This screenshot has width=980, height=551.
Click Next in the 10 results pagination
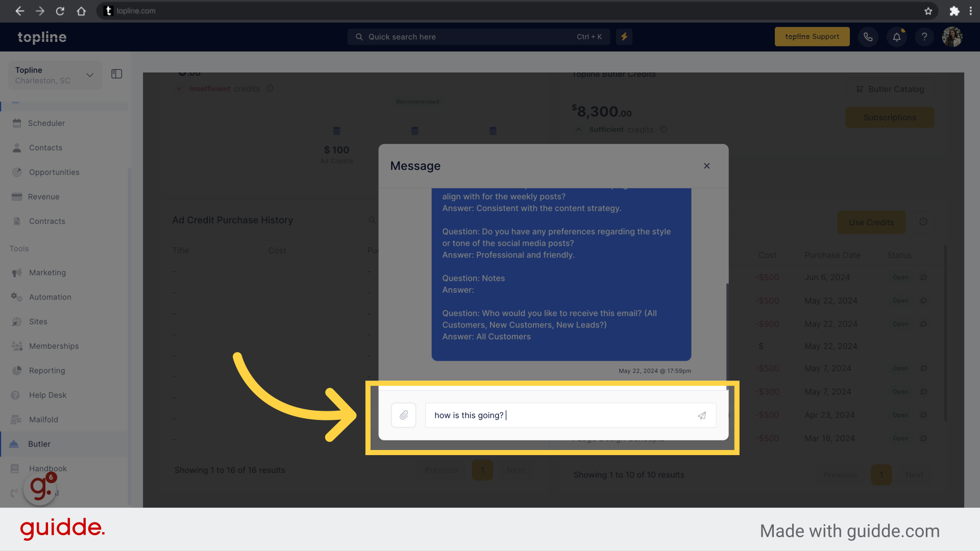coord(915,474)
